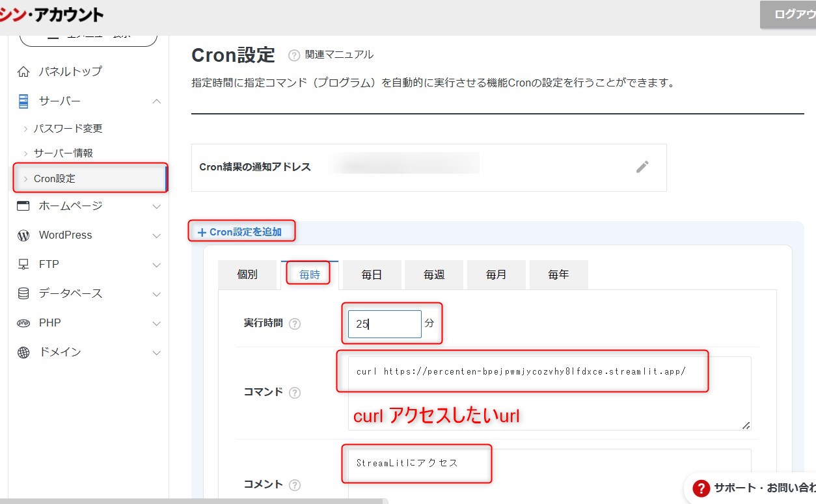Image resolution: width=816 pixels, height=504 pixels.
Task: Click the help icon next to コマンド
Action: [295, 393]
